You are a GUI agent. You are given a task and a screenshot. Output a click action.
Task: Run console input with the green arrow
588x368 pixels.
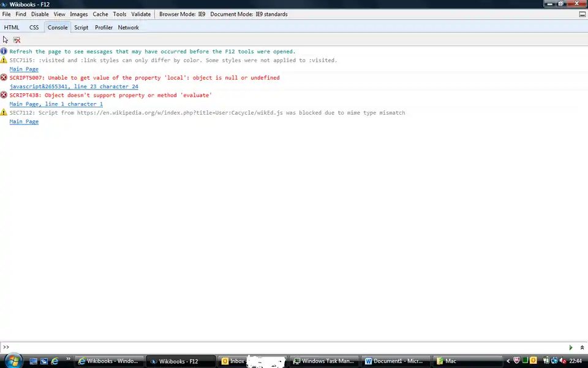(570, 347)
